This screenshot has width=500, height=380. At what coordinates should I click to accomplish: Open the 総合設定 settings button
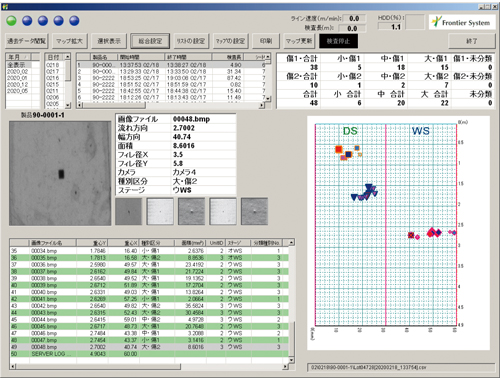pyautogui.click(x=150, y=41)
